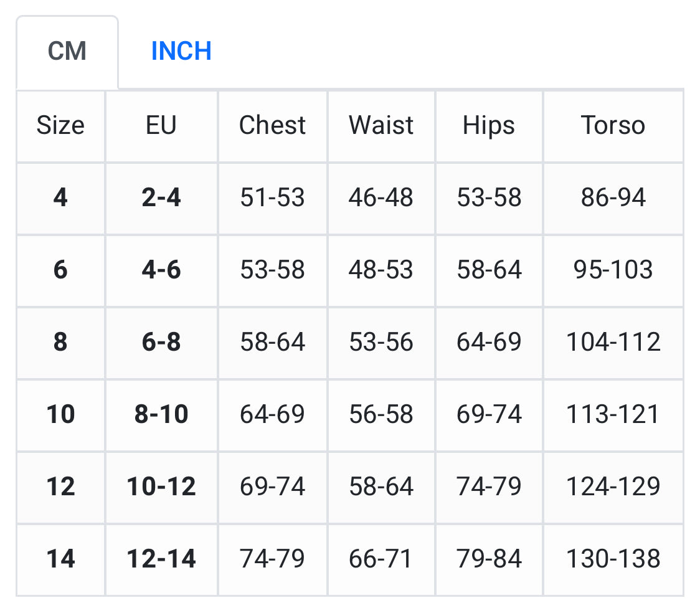Click the Torso column header
The width and height of the screenshot is (700, 613).
pyautogui.click(x=613, y=125)
